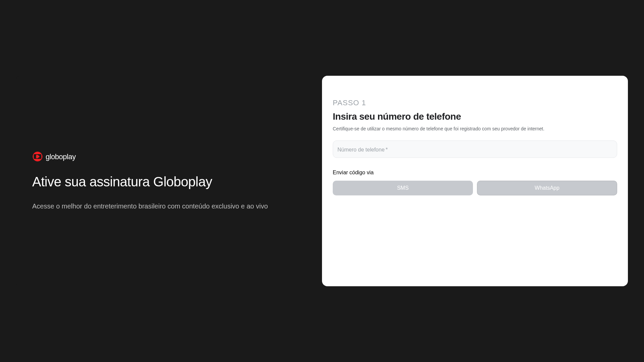The image size is (644, 362).
Task: Click the "PASSO 1" step label
Action: (349, 103)
